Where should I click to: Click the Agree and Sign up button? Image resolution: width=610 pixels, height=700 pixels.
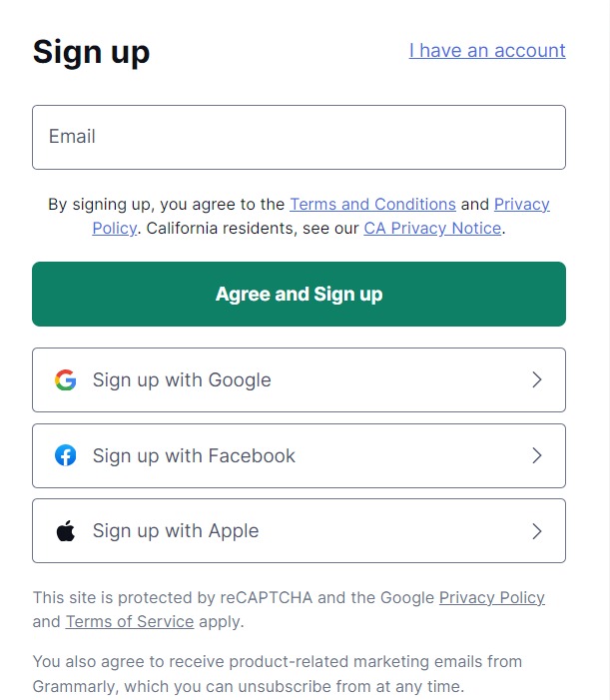299,294
